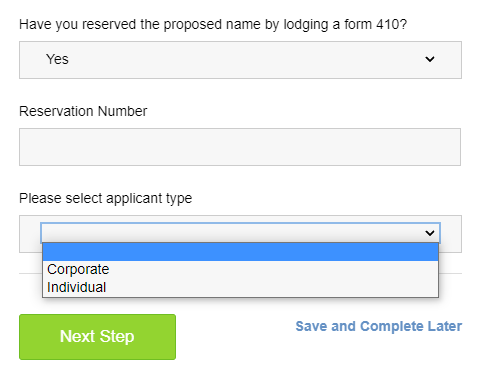The width and height of the screenshot is (487, 375).
Task: Open the form 410 reservation dropdown
Action: click(x=240, y=60)
